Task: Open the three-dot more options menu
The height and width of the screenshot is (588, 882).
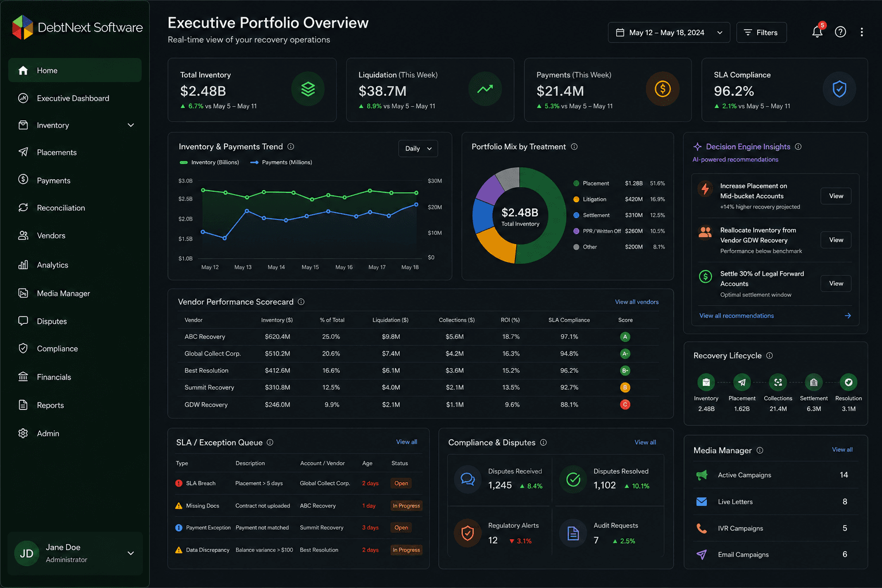Action: tap(862, 32)
